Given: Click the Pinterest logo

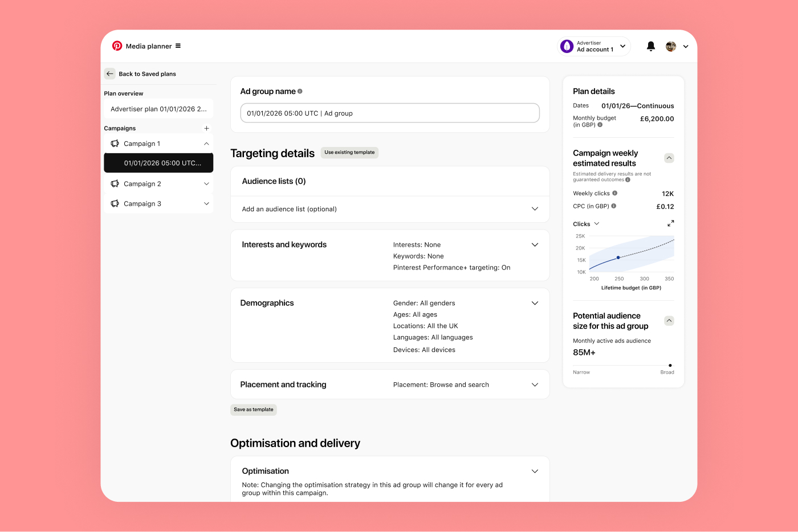Looking at the screenshot, I should 117,46.
